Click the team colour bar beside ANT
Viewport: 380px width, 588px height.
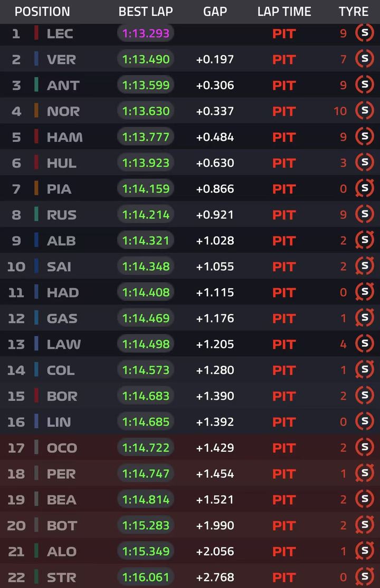(x=36, y=85)
